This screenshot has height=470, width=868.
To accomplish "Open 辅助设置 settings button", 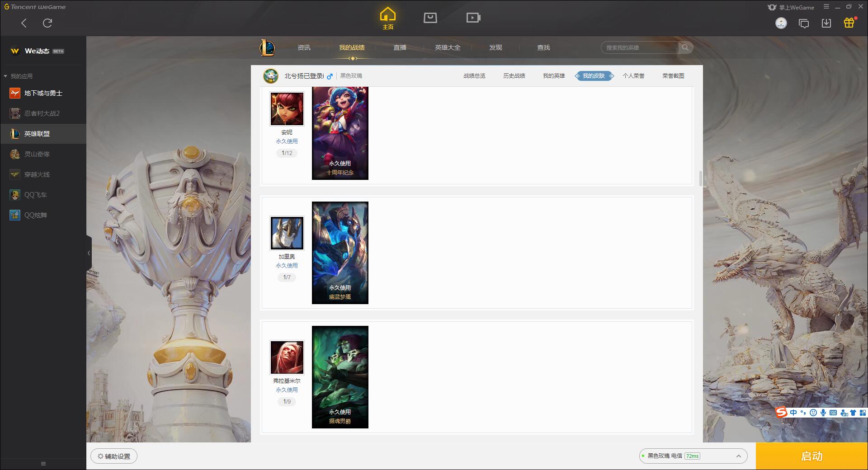I will [114, 456].
